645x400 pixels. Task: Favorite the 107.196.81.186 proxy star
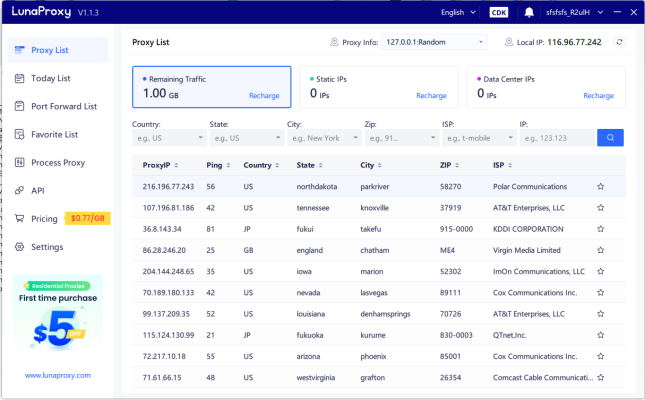[x=601, y=208]
